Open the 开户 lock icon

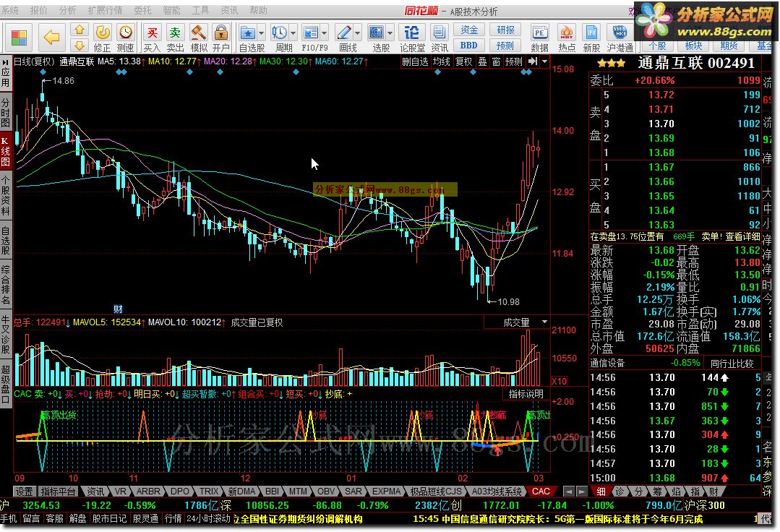220,33
